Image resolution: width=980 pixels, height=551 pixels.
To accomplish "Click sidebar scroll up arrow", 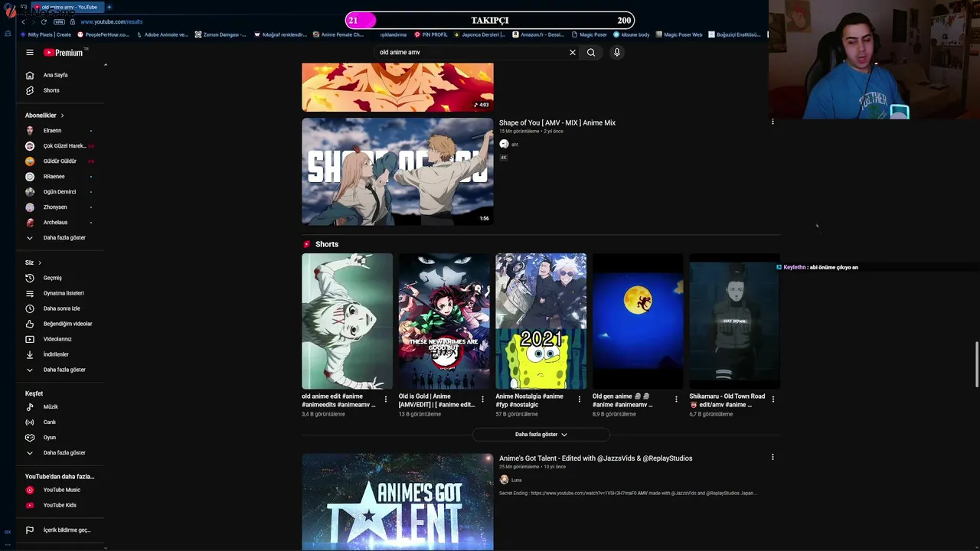I will point(106,65).
